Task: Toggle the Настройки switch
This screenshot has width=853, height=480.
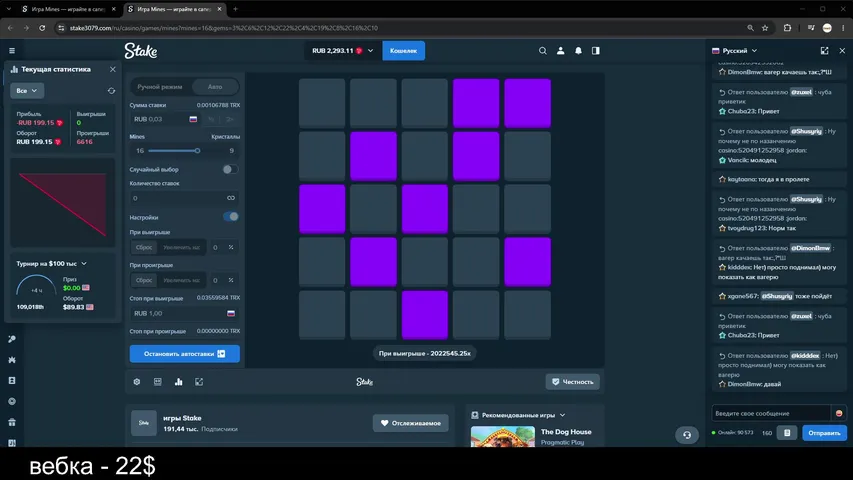Action: (231, 217)
